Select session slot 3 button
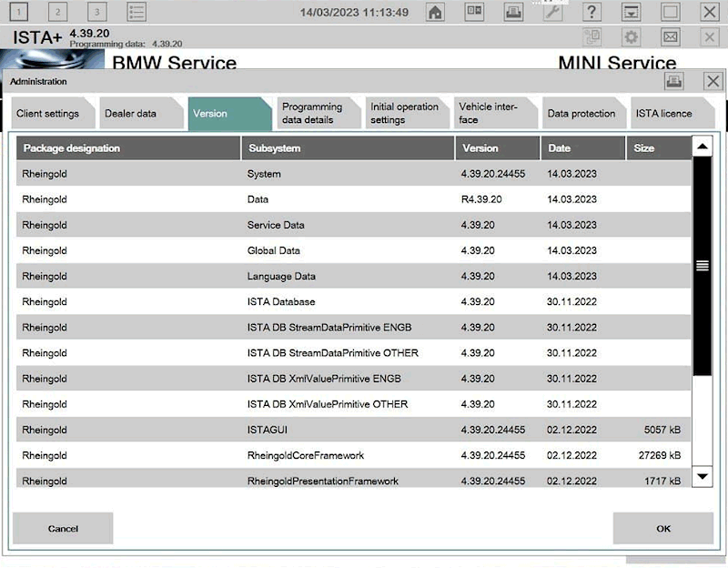728x568 pixels. coord(97,12)
